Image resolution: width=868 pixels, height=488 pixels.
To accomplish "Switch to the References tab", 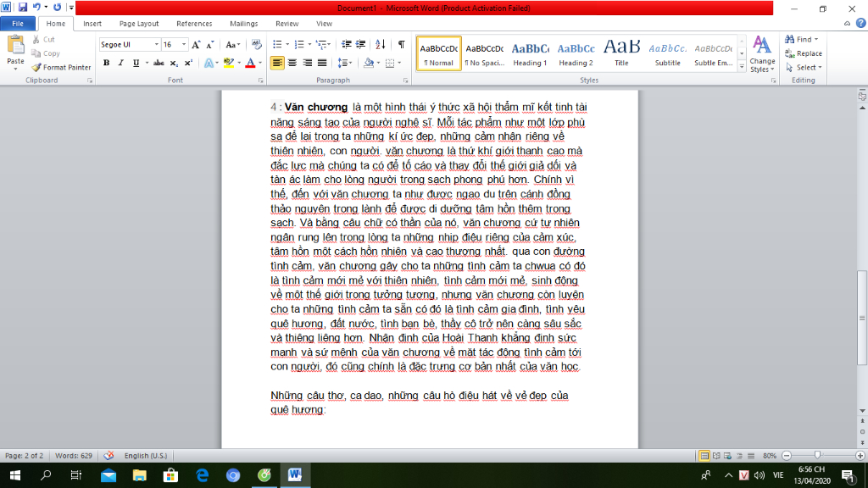I will pos(194,24).
